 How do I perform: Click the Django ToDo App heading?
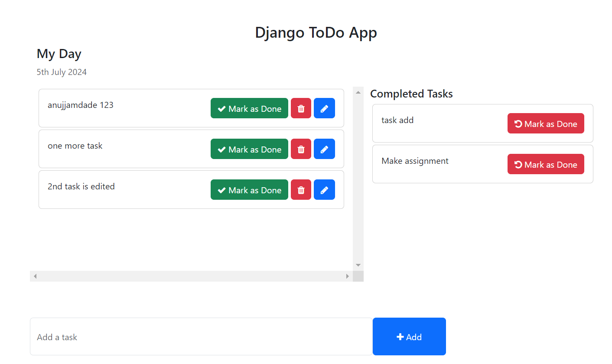316,32
